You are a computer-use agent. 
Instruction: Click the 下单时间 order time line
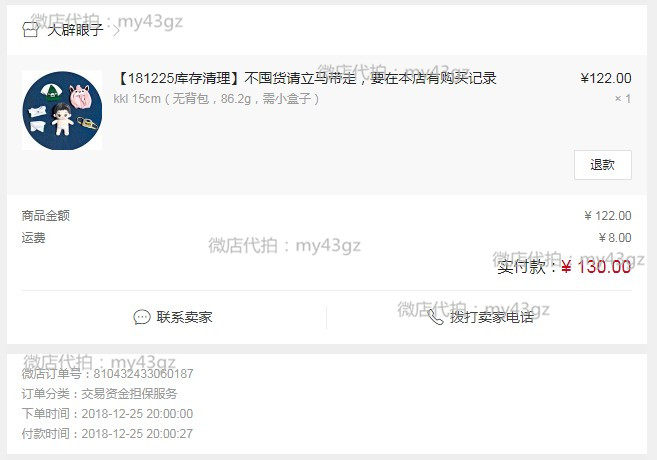(x=107, y=413)
